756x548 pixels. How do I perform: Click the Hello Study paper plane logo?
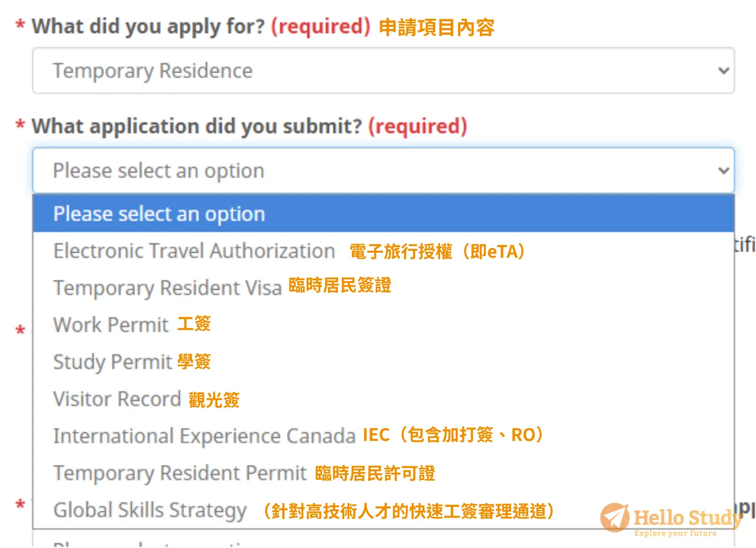[615, 518]
